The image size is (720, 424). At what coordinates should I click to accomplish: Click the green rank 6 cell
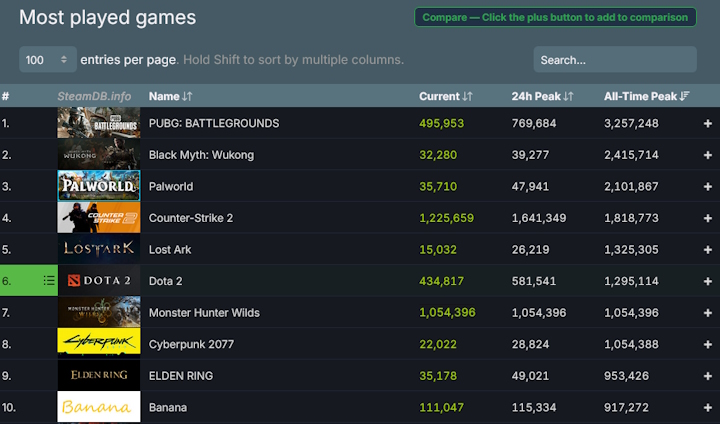coord(28,281)
